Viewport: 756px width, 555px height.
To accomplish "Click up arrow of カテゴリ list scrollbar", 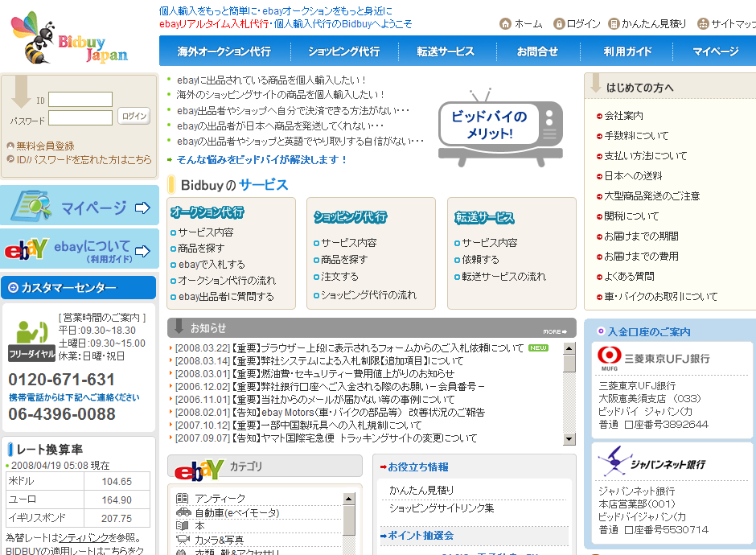I will click(349, 499).
